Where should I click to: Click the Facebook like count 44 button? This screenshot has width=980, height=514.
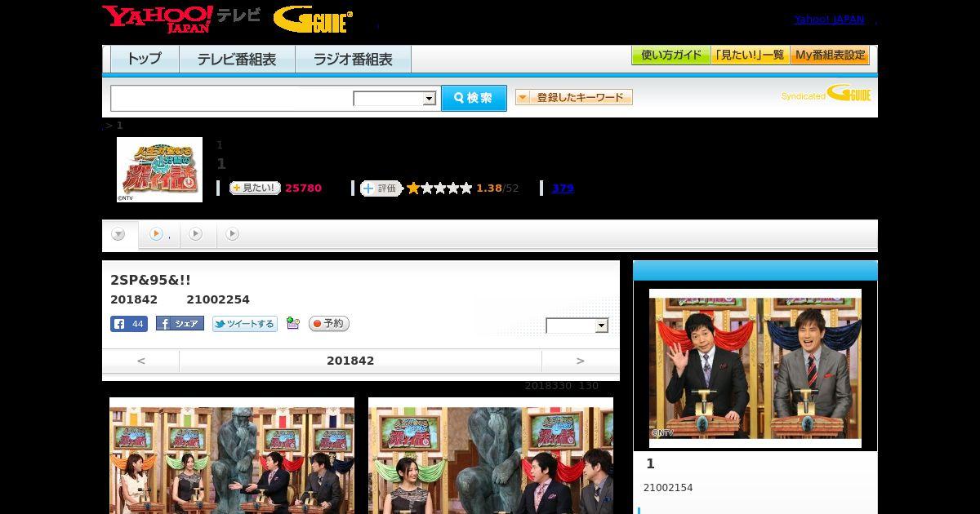click(129, 324)
